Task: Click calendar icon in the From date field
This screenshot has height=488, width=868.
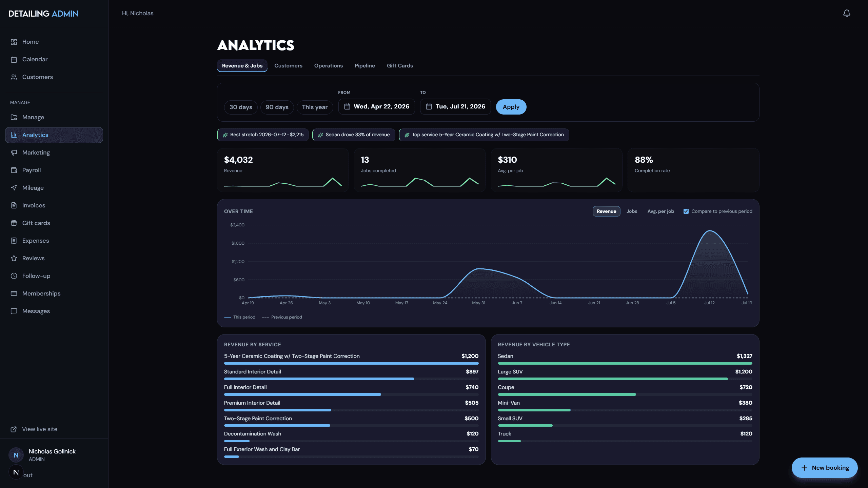Action: tap(347, 106)
